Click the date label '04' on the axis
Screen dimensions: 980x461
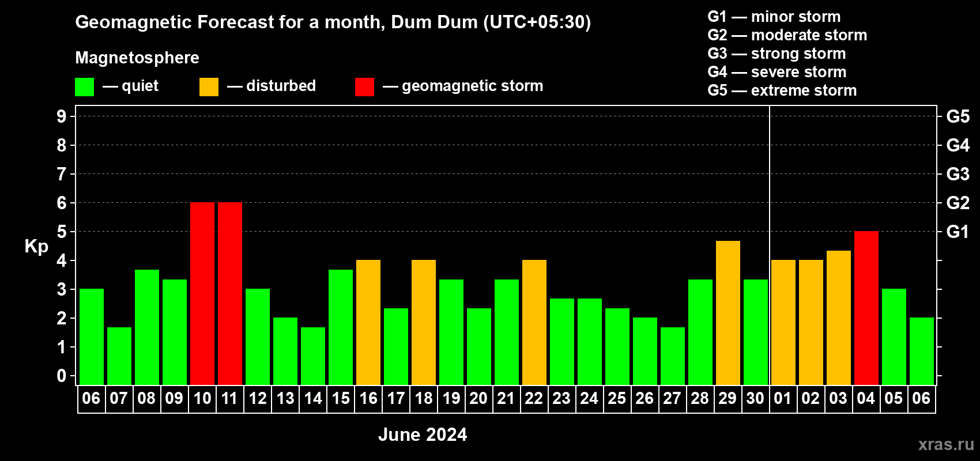point(866,398)
